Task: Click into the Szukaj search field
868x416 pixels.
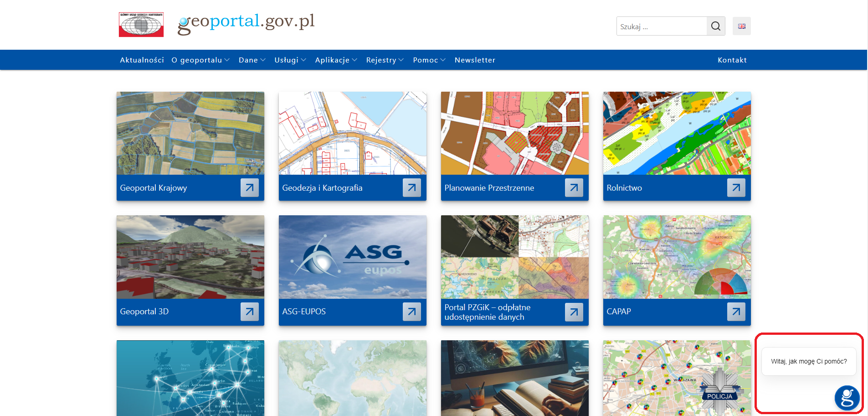Action: point(661,26)
